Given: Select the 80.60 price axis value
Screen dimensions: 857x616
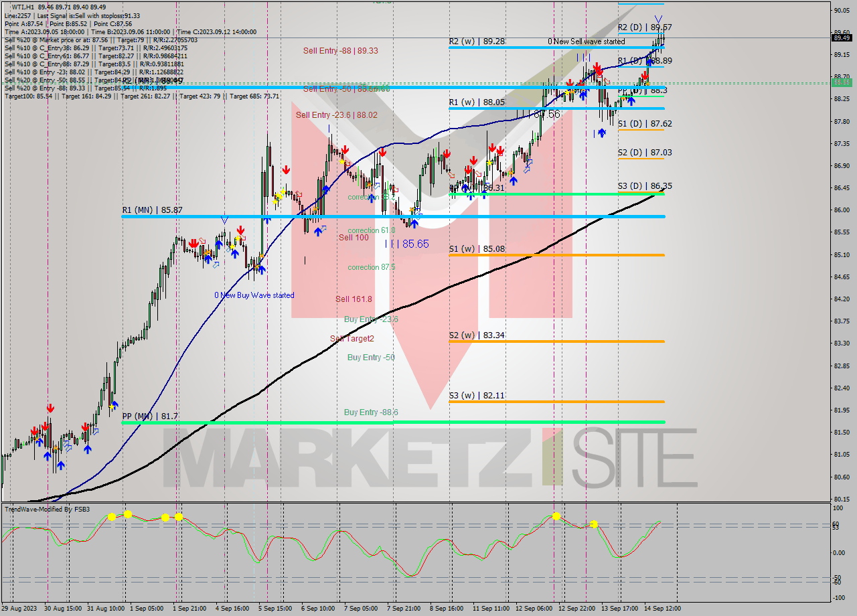Looking at the screenshot, I should tap(842, 477).
